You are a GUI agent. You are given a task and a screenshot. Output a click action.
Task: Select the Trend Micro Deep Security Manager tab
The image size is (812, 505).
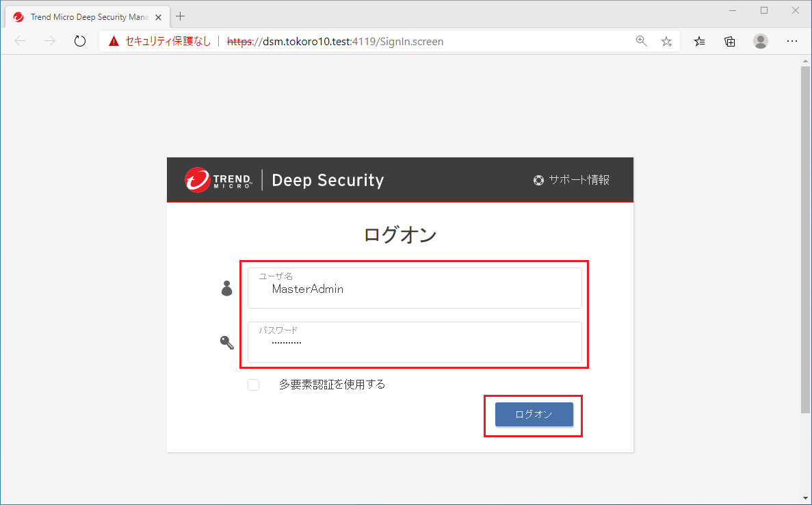(x=87, y=17)
